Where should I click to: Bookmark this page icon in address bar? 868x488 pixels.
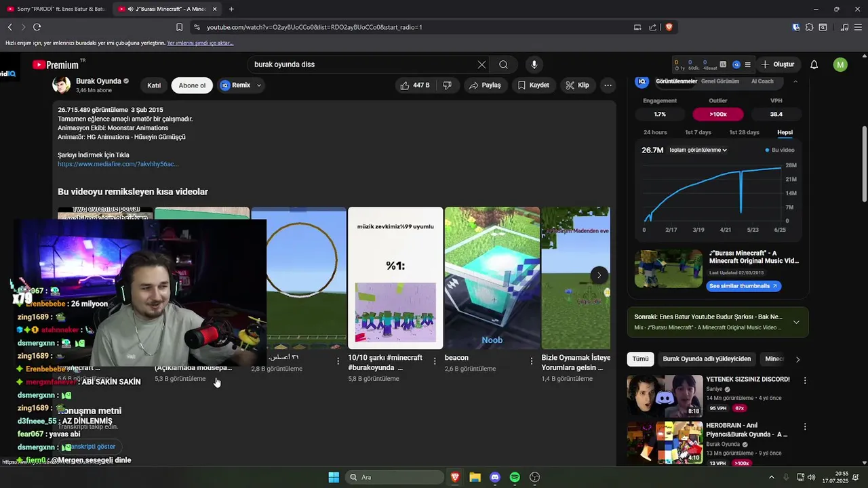[179, 27]
